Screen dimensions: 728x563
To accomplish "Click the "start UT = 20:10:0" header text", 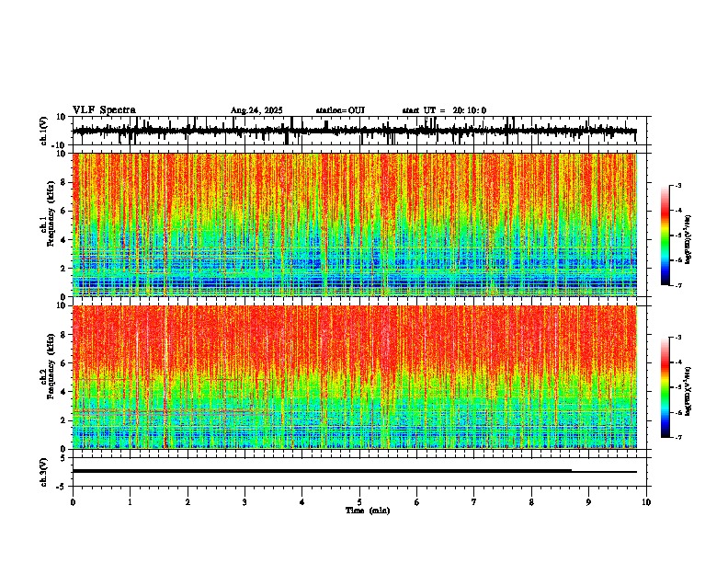I will (444, 110).
